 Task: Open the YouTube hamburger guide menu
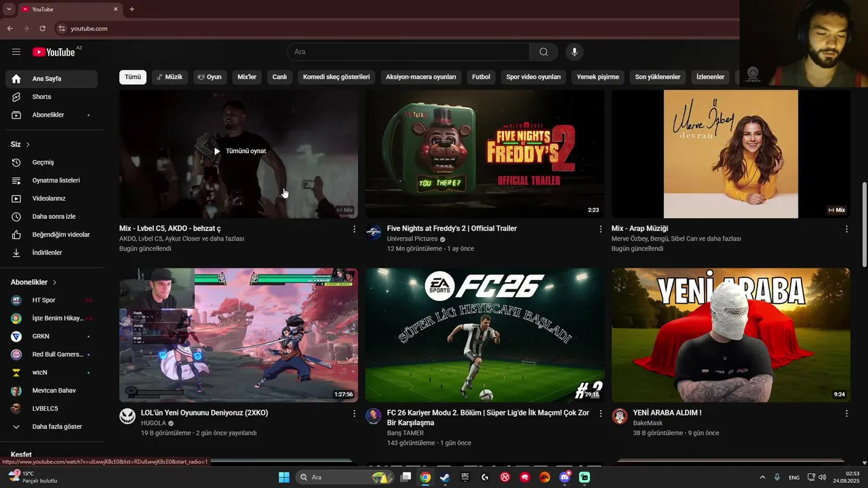(x=16, y=52)
